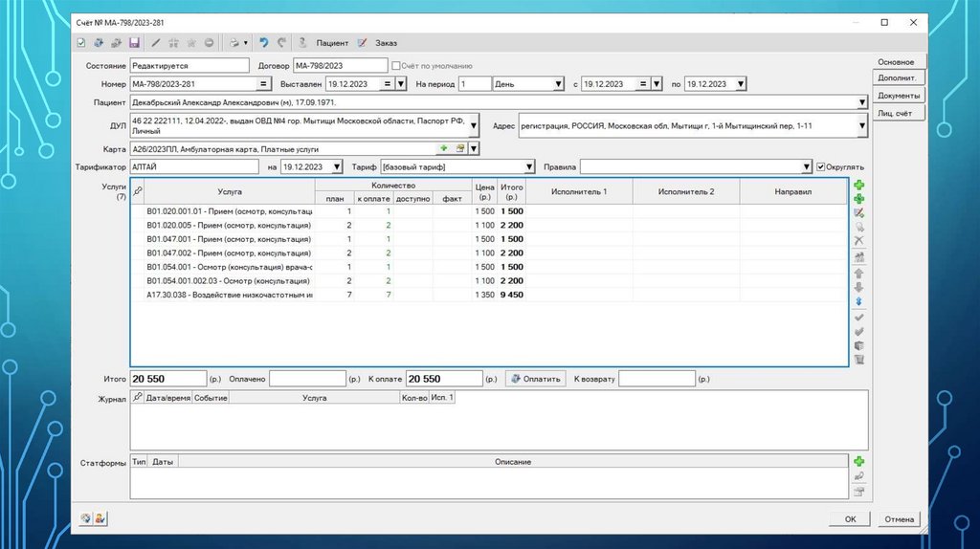Open the Лиц. счёт tab

point(899,113)
